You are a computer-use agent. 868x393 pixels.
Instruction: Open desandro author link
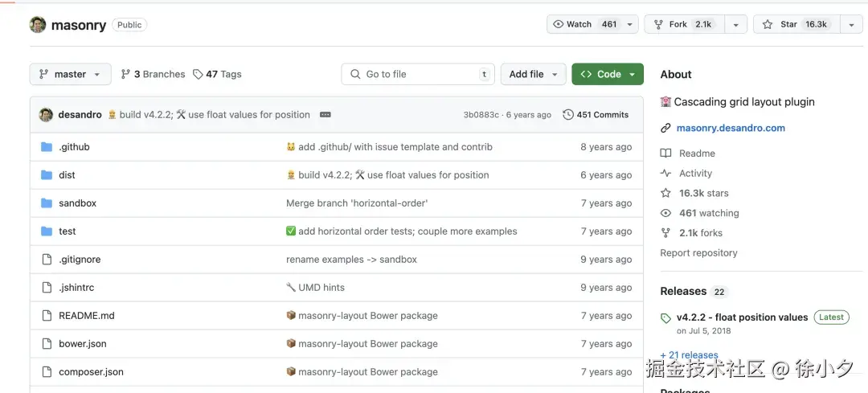click(x=80, y=115)
